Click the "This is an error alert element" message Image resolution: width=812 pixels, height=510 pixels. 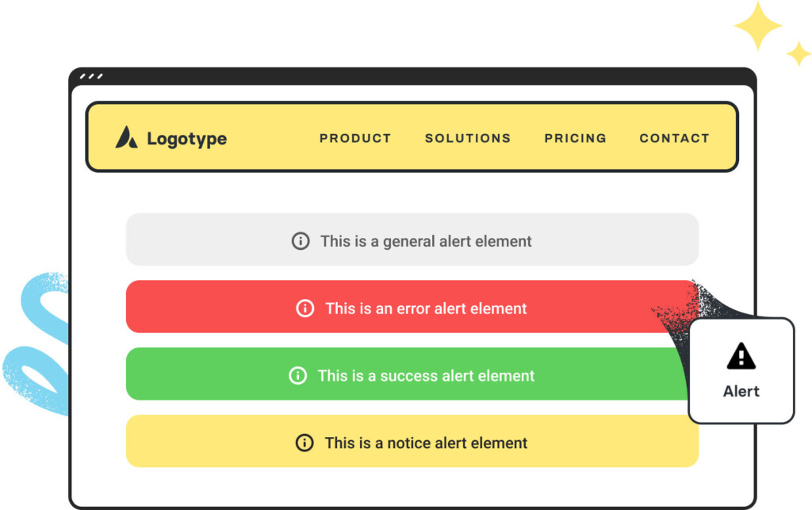coord(426,309)
